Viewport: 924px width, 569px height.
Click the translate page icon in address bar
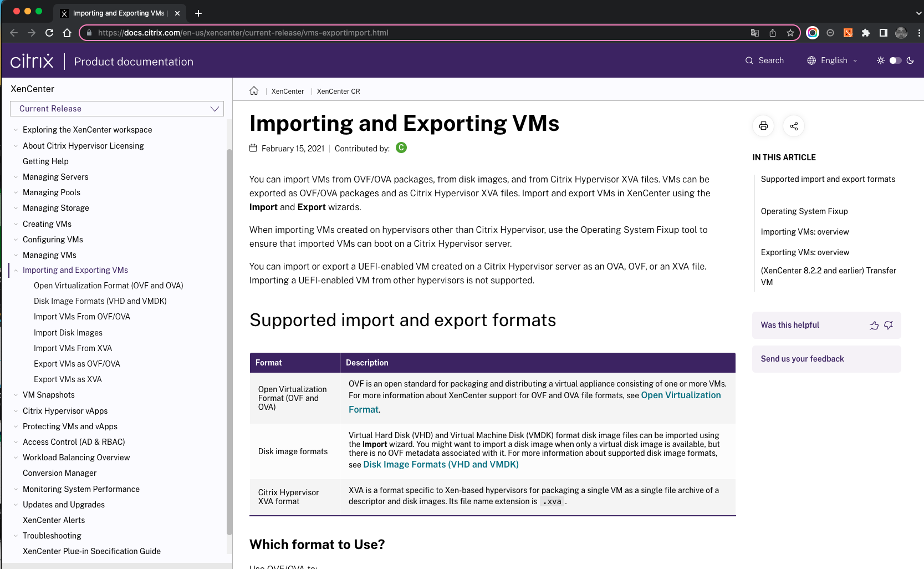[755, 33]
